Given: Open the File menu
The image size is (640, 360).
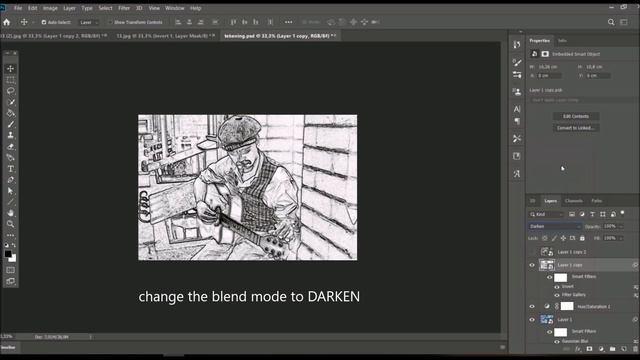Looking at the screenshot, I should (18, 8).
